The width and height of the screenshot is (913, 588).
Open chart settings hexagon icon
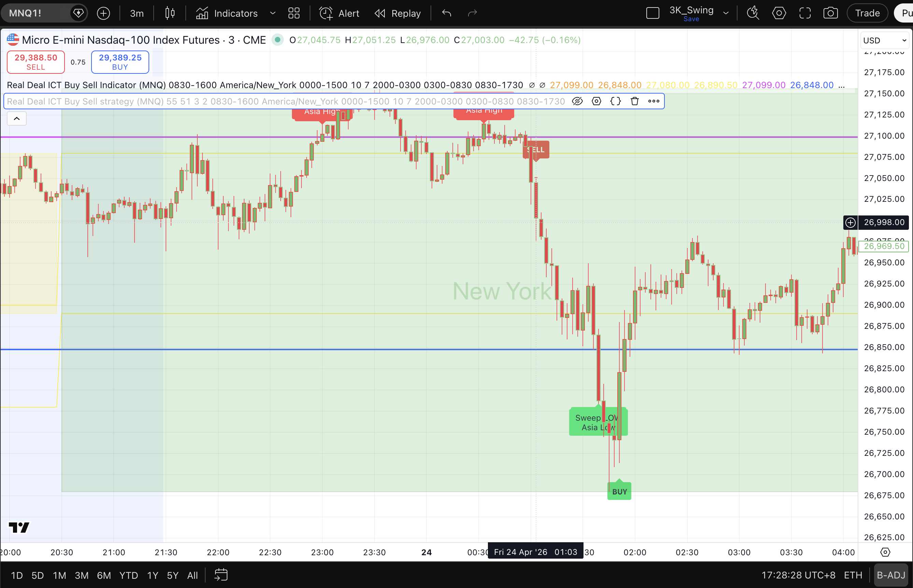[x=779, y=13]
